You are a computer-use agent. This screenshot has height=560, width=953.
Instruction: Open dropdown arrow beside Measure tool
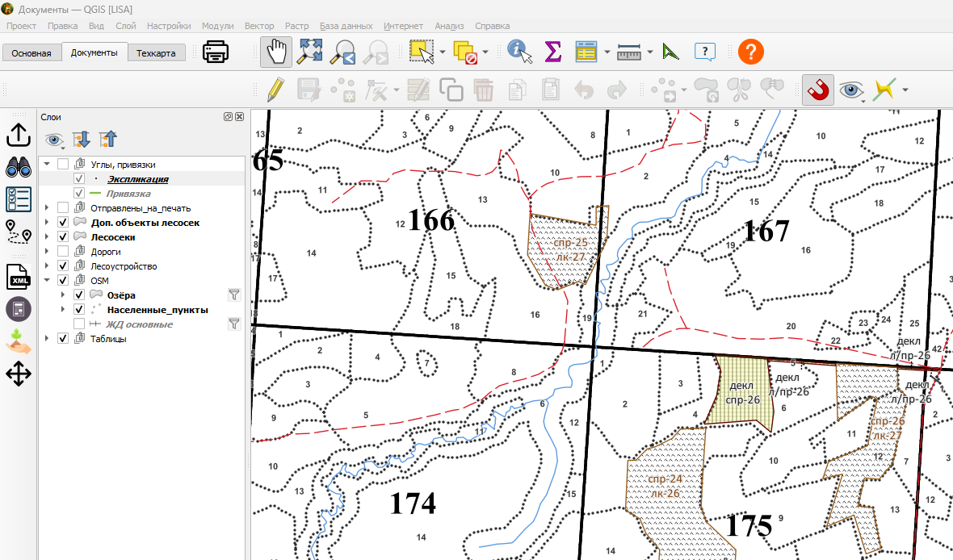click(x=649, y=52)
